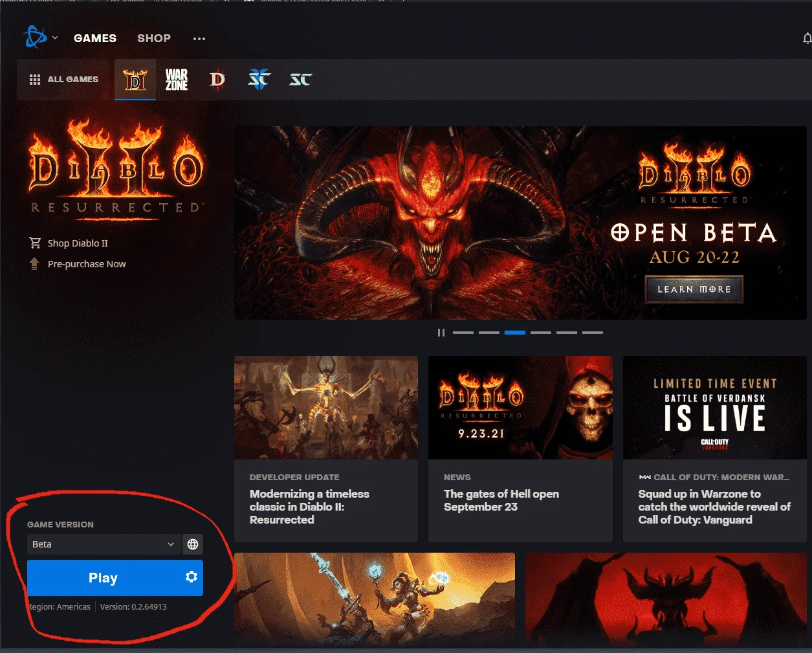
Task: Click Pre-purchase Now link
Action: 87,264
